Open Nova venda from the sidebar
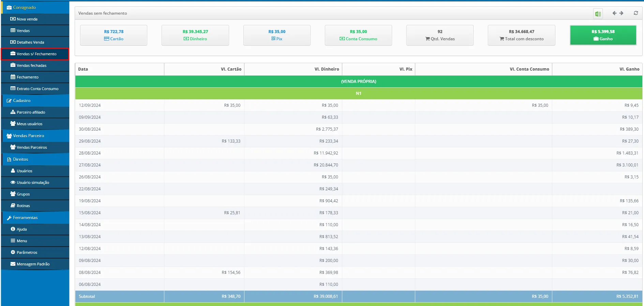The width and height of the screenshot is (644, 306). click(x=27, y=19)
